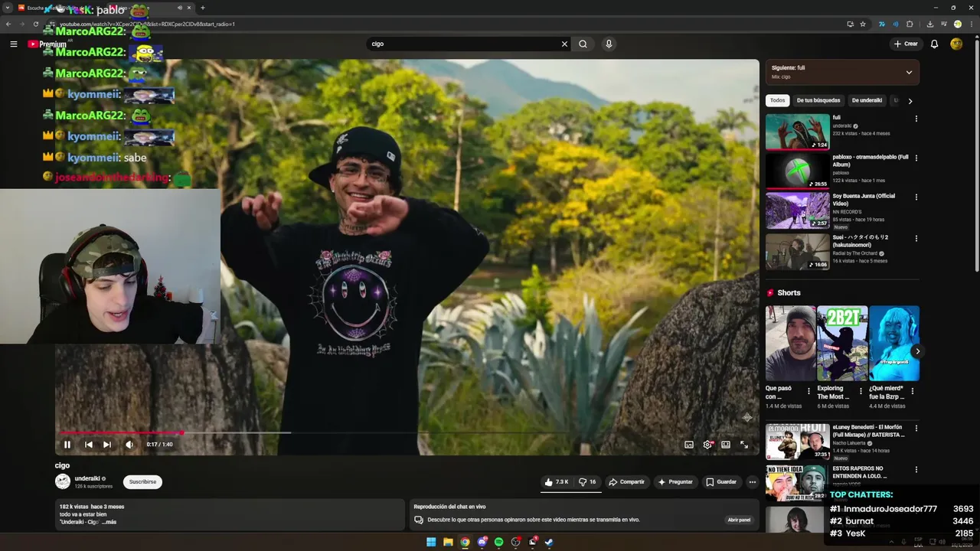
Task: Reload the page in Chrome
Action: [35, 24]
